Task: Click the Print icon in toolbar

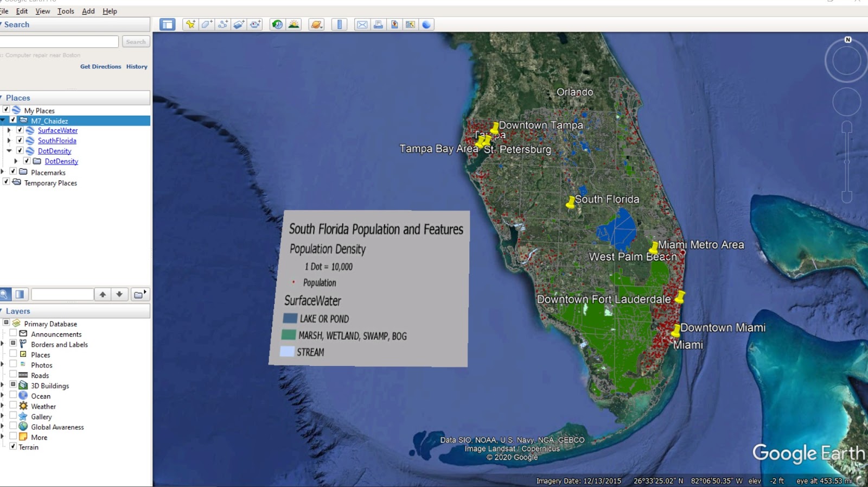Action: 378,24
